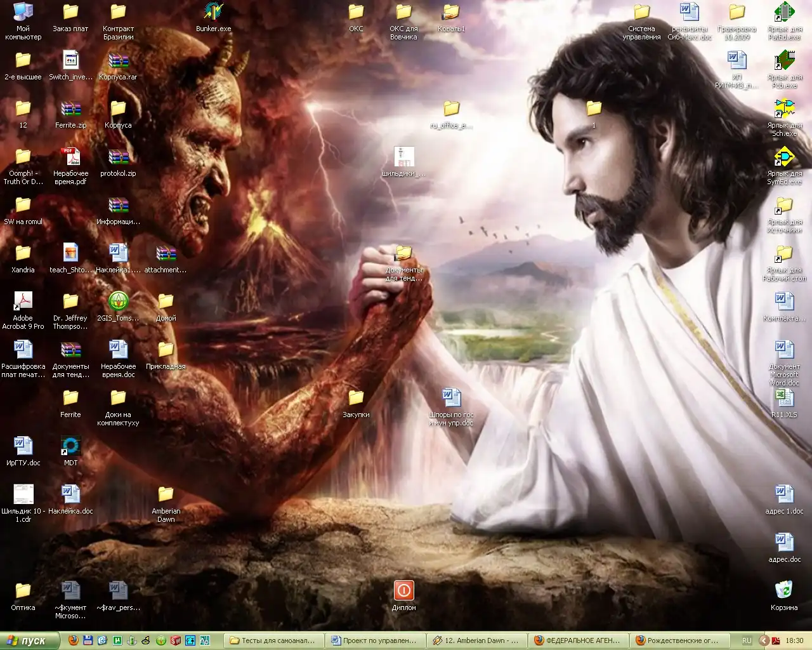Open the RU language indicator menu
The height and width of the screenshot is (650, 812).
(x=747, y=640)
